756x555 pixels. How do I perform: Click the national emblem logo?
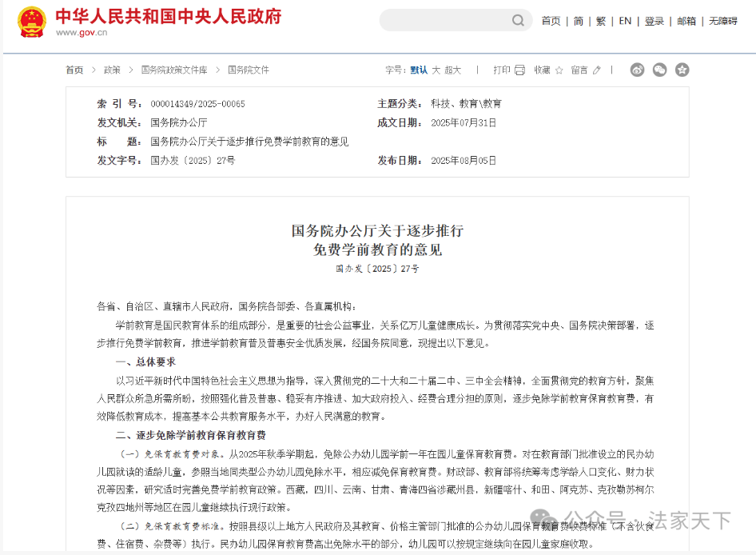[x=32, y=22]
